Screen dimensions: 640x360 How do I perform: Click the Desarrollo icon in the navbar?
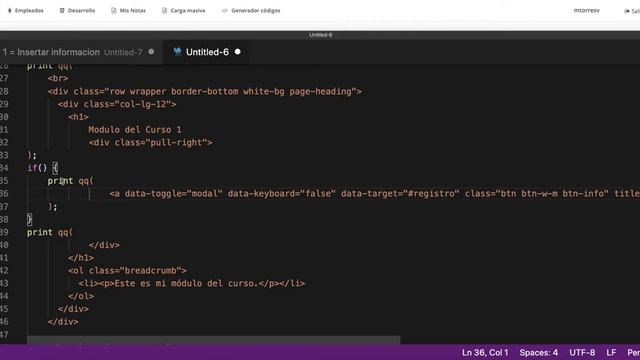coord(62,11)
